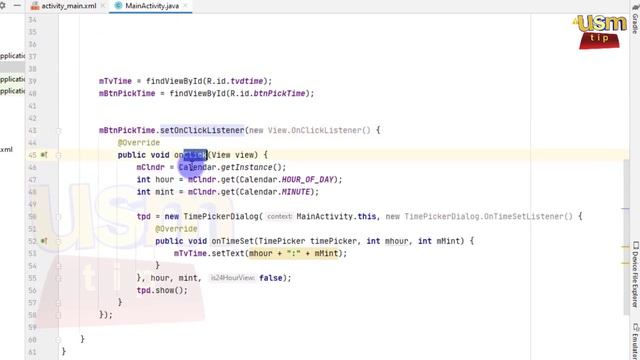
Task: Click btnPickTime id in line 40
Action: coord(279,93)
